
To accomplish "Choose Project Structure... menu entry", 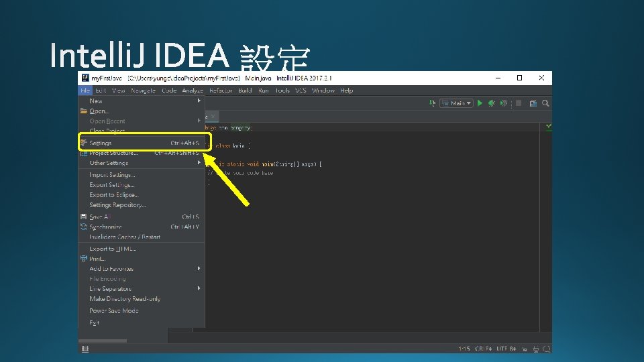I will point(142,153).
